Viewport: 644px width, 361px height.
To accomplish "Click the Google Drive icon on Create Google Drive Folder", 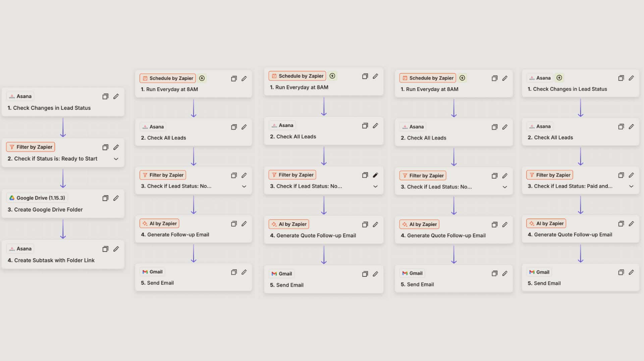I will [12, 198].
